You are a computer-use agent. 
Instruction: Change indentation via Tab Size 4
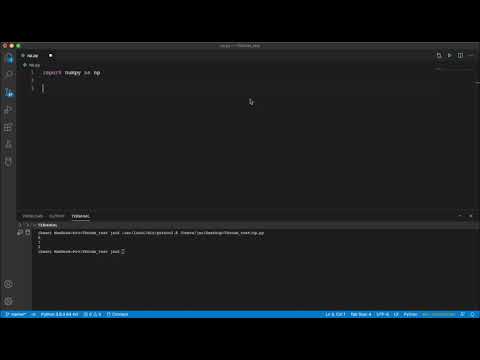click(x=361, y=314)
